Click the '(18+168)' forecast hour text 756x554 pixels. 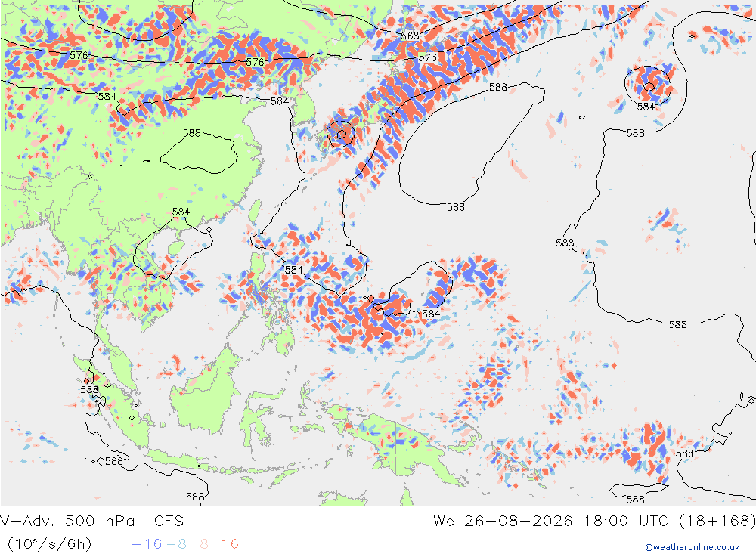click(717, 522)
